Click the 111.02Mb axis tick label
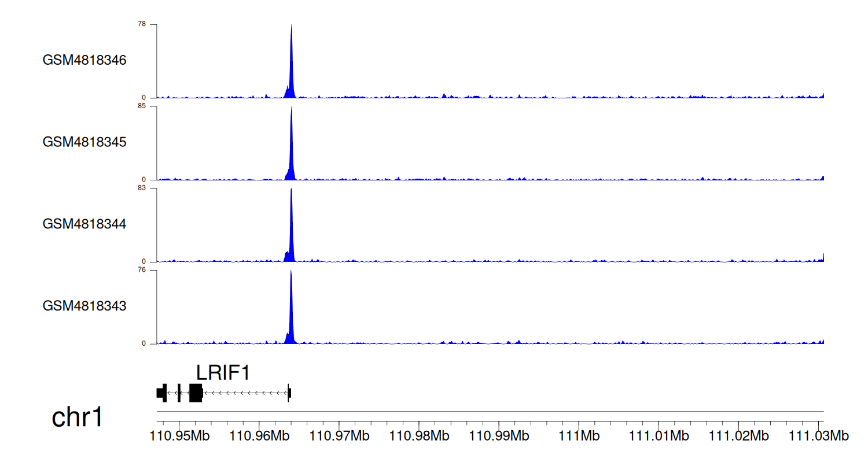Screen dimensions: 868x451 coord(745,435)
